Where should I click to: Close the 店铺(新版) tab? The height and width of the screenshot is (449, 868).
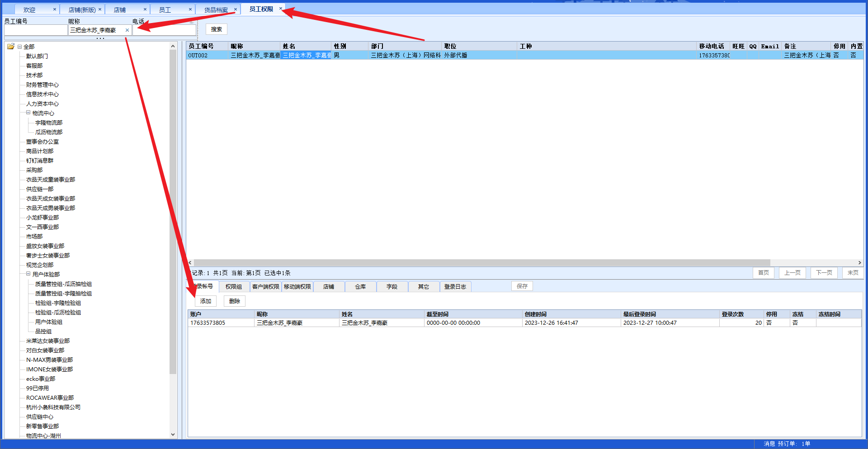coord(100,9)
